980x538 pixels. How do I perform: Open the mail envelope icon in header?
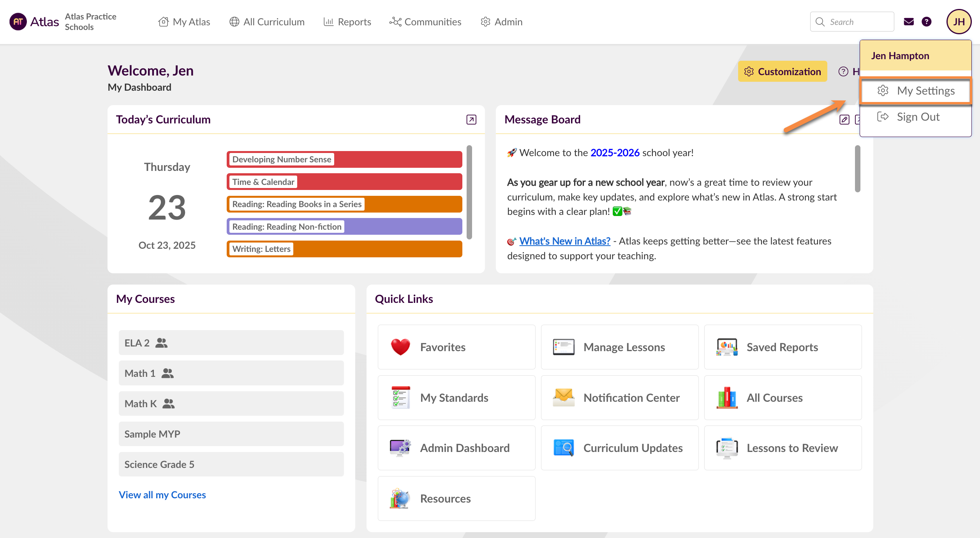click(908, 22)
